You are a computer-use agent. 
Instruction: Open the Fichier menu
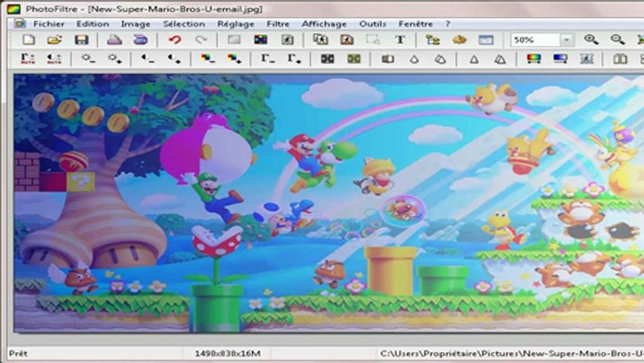(49, 24)
